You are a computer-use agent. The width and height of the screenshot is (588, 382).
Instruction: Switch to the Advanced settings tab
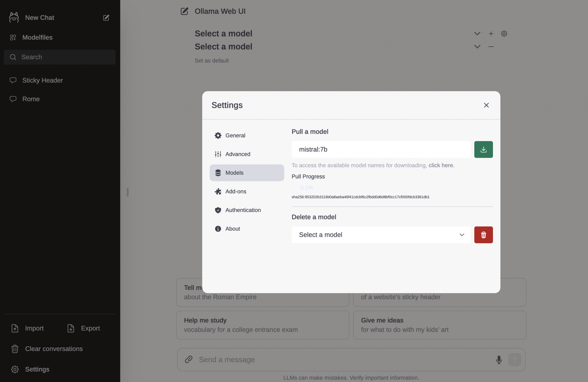coord(238,154)
